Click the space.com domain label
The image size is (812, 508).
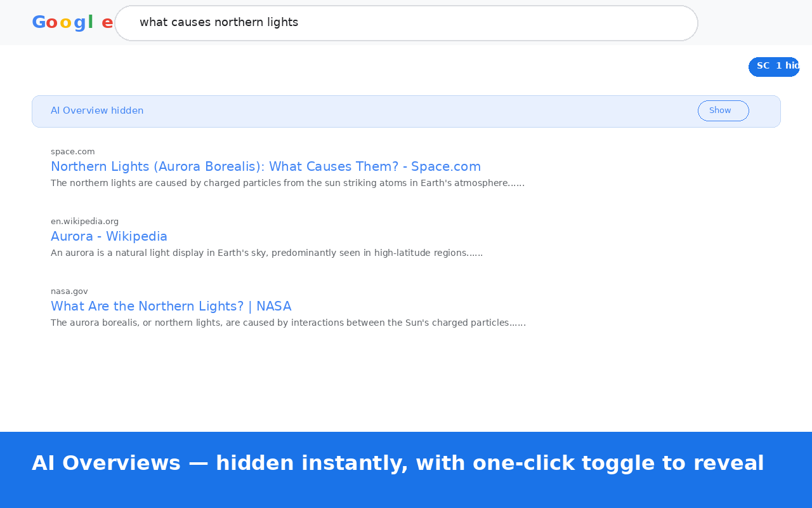pyautogui.click(x=73, y=151)
